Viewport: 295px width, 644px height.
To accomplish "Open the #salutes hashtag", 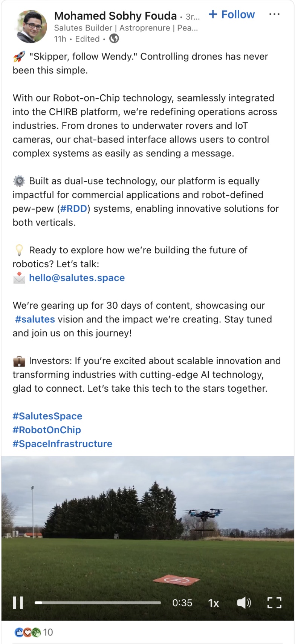I will [x=35, y=319].
